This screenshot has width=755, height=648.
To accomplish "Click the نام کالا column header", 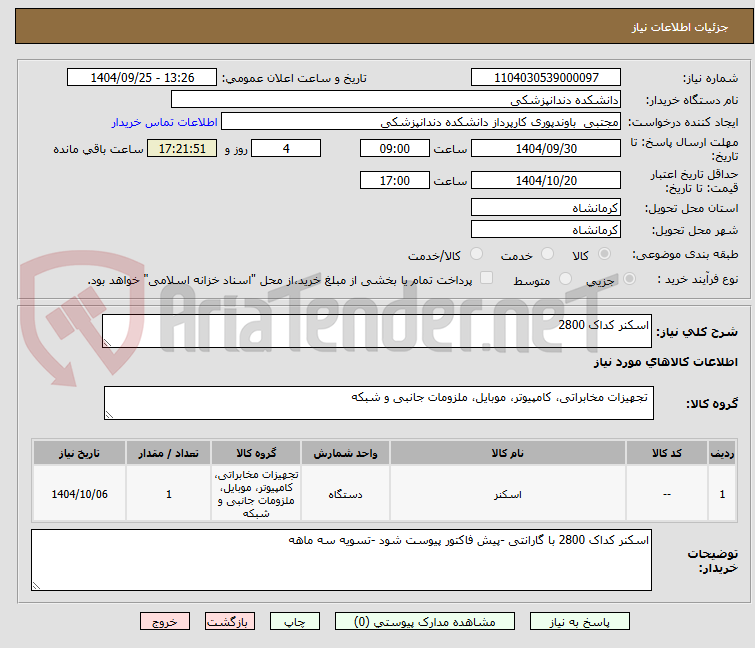I will 508,453.
